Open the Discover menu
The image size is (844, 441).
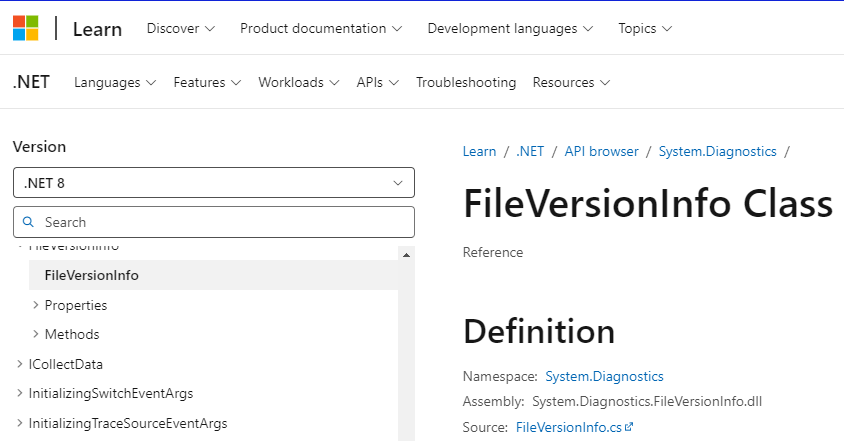click(181, 29)
